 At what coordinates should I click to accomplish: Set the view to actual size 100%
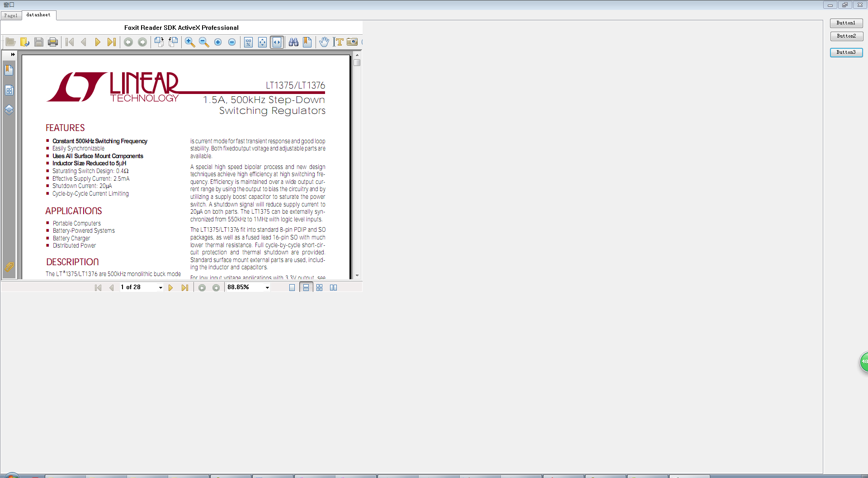tap(248, 42)
